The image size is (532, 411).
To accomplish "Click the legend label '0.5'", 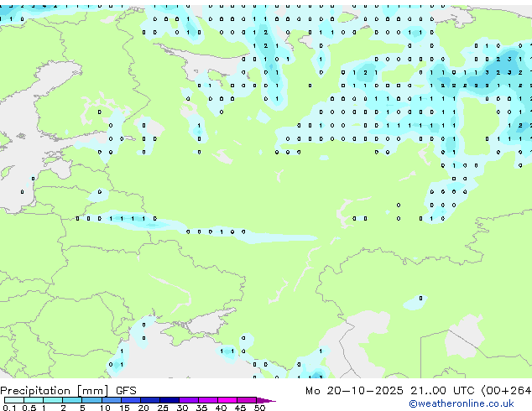I will click(29, 408).
